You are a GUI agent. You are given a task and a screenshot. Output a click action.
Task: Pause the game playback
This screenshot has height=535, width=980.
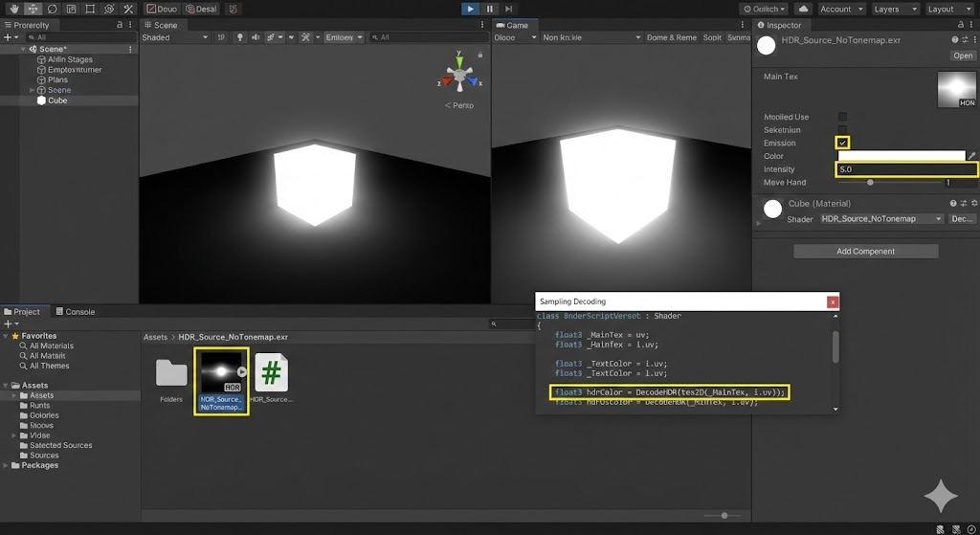pyautogui.click(x=489, y=9)
